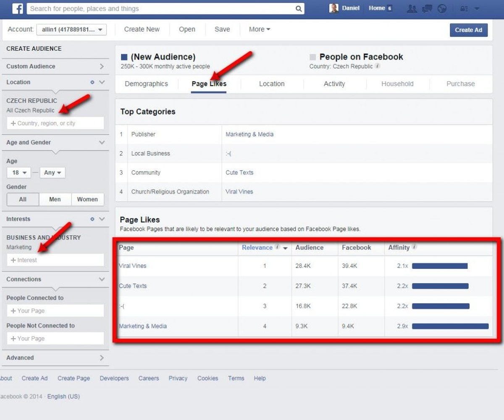
Task: Select the Women gender option
Action: pyautogui.click(x=87, y=199)
